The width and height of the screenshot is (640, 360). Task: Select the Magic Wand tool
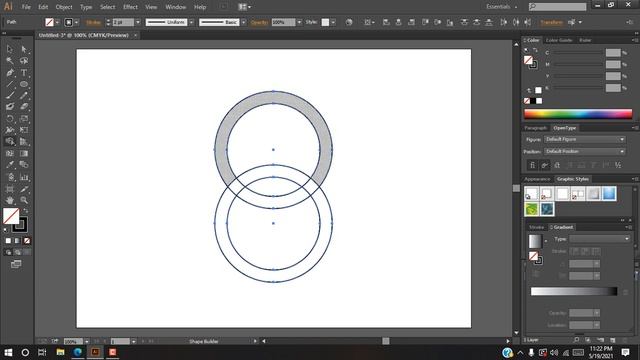(10, 61)
